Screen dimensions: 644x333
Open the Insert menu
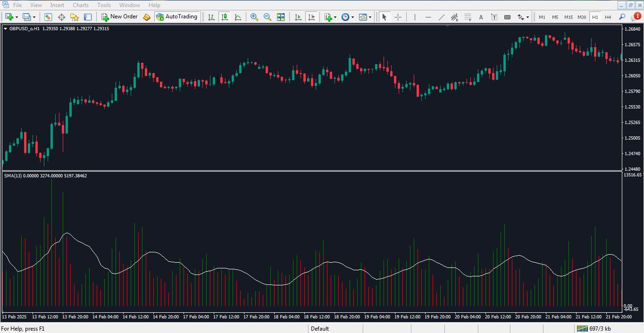tap(57, 5)
